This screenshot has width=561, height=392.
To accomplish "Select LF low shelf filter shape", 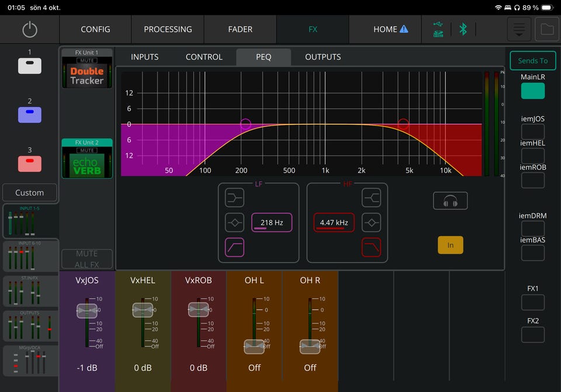I will coord(235,198).
